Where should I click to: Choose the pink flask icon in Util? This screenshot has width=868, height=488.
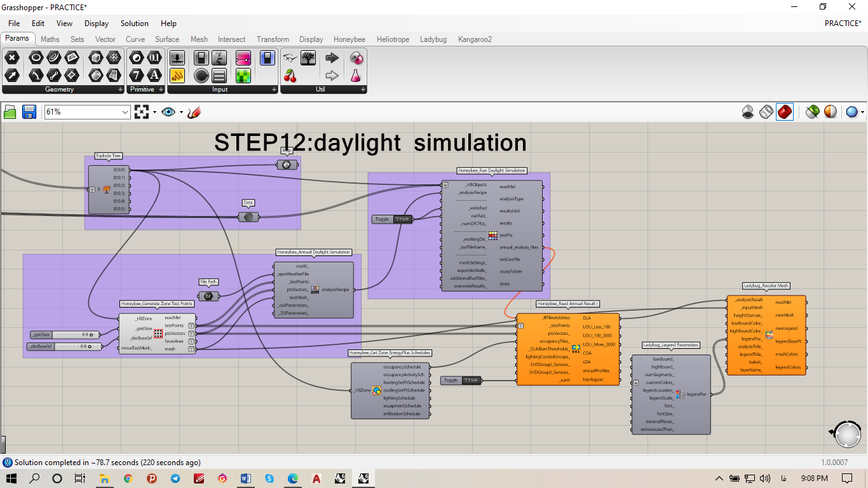click(356, 76)
